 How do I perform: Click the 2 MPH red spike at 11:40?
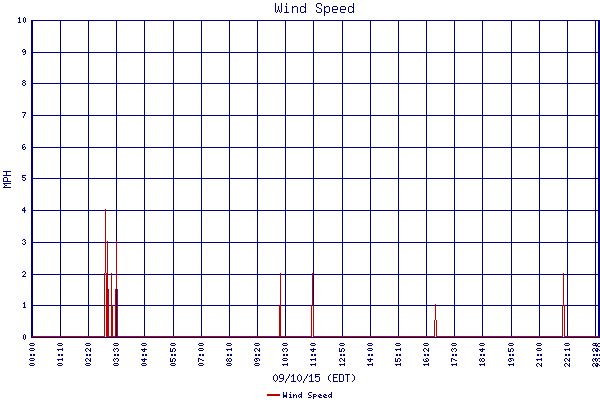(x=313, y=305)
